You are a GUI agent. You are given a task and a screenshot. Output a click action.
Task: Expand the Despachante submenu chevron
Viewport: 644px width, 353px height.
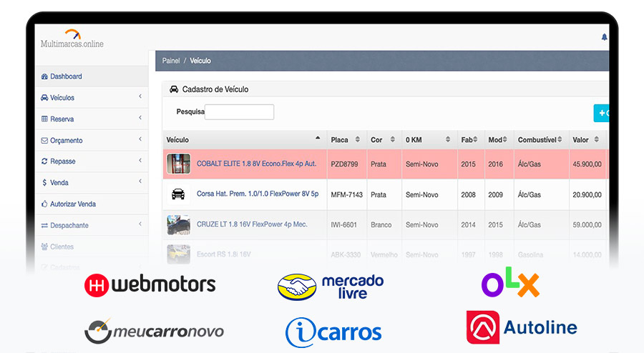click(140, 224)
